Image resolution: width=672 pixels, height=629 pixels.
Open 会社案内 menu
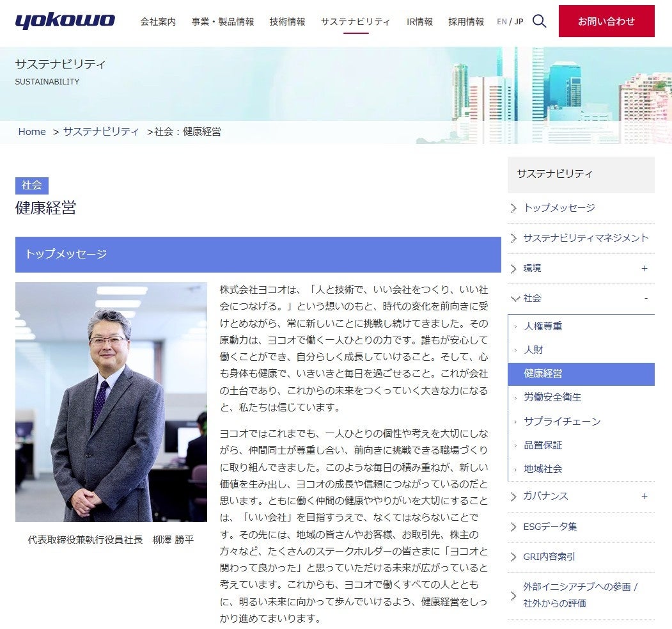(x=158, y=22)
